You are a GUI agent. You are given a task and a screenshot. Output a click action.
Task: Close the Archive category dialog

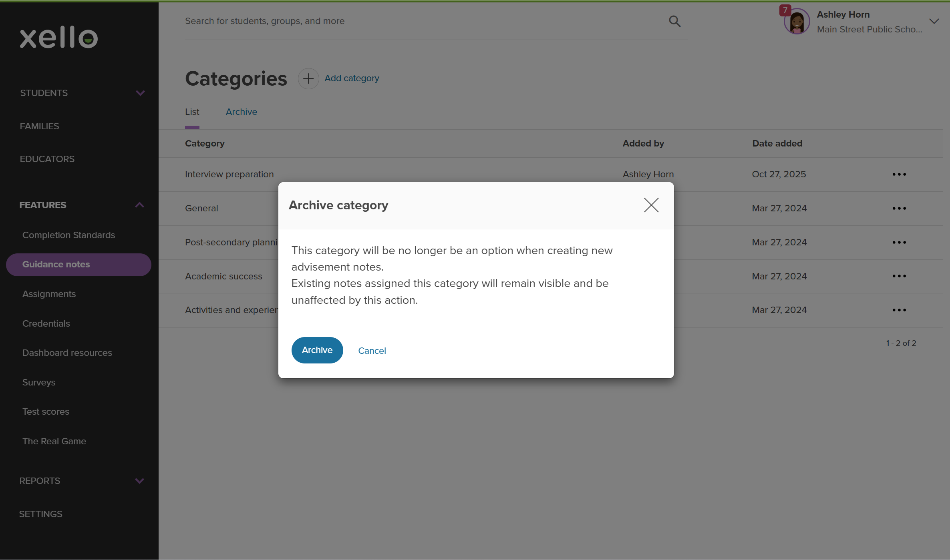(651, 205)
